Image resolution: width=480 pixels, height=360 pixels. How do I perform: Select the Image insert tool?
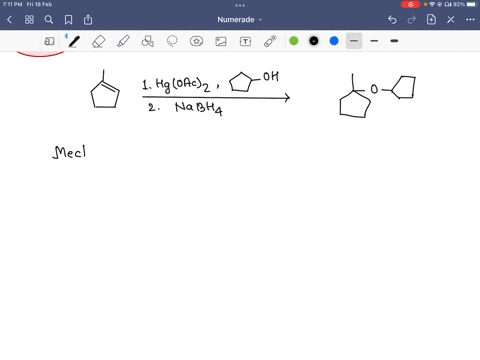(221, 41)
